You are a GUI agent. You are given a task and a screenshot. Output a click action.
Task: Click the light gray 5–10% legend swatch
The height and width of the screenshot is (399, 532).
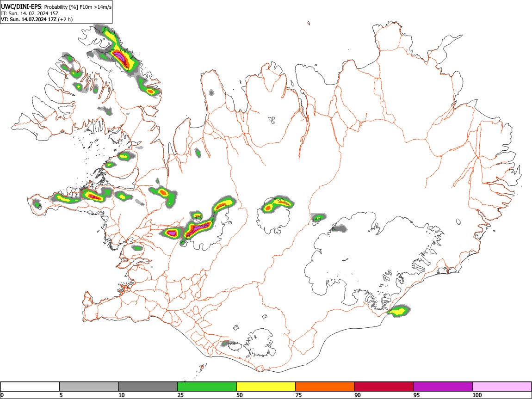point(89,387)
